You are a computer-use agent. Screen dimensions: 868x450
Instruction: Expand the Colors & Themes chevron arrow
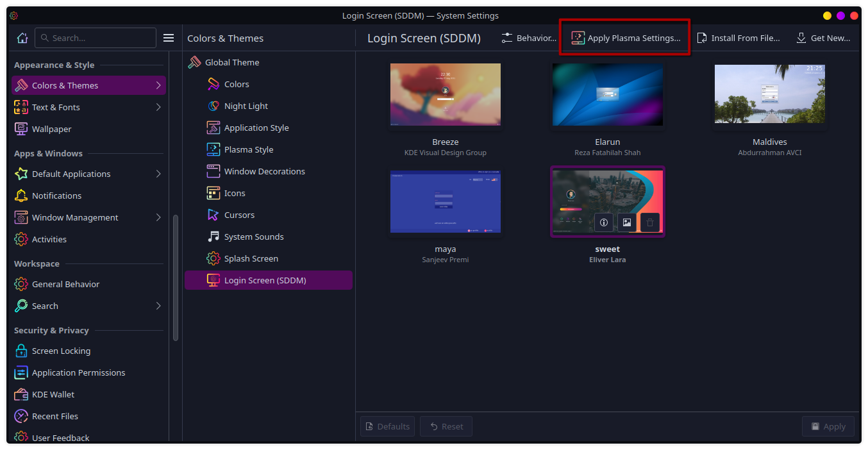[x=158, y=85]
